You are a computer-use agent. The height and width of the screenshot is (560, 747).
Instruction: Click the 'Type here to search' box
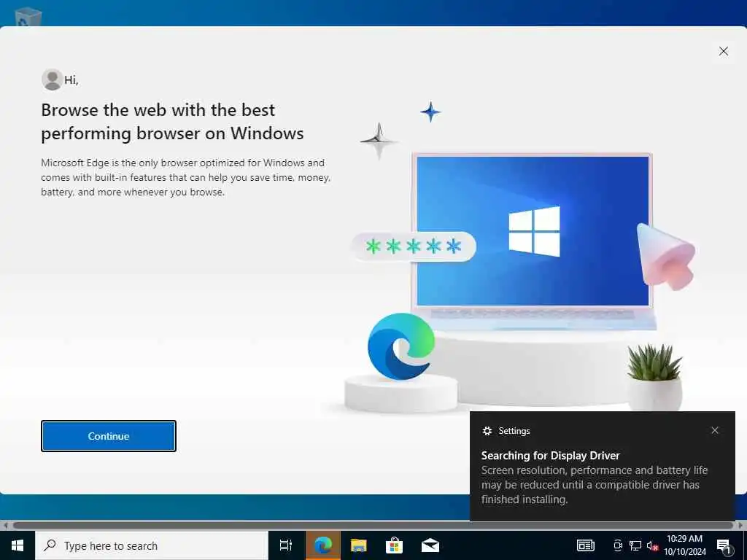(x=152, y=545)
